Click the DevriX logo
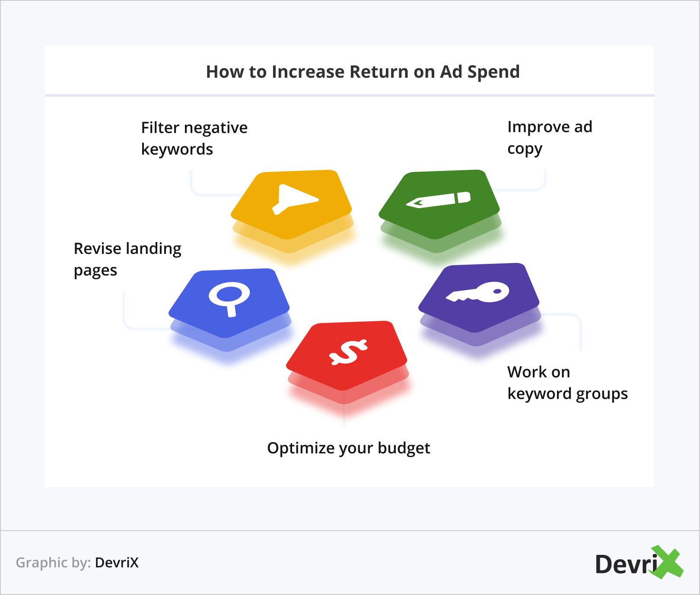Viewport: 700px width, 595px height. 639,562
